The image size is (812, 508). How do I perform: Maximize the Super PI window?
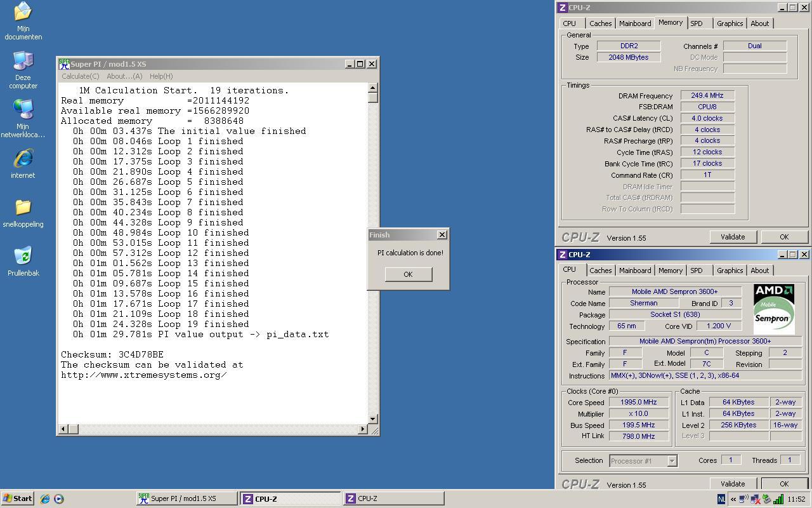[360, 63]
